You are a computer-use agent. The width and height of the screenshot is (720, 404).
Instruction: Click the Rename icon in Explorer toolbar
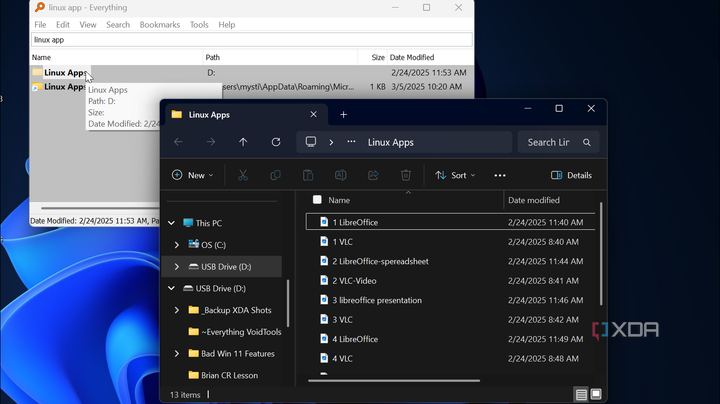click(x=340, y=175)
